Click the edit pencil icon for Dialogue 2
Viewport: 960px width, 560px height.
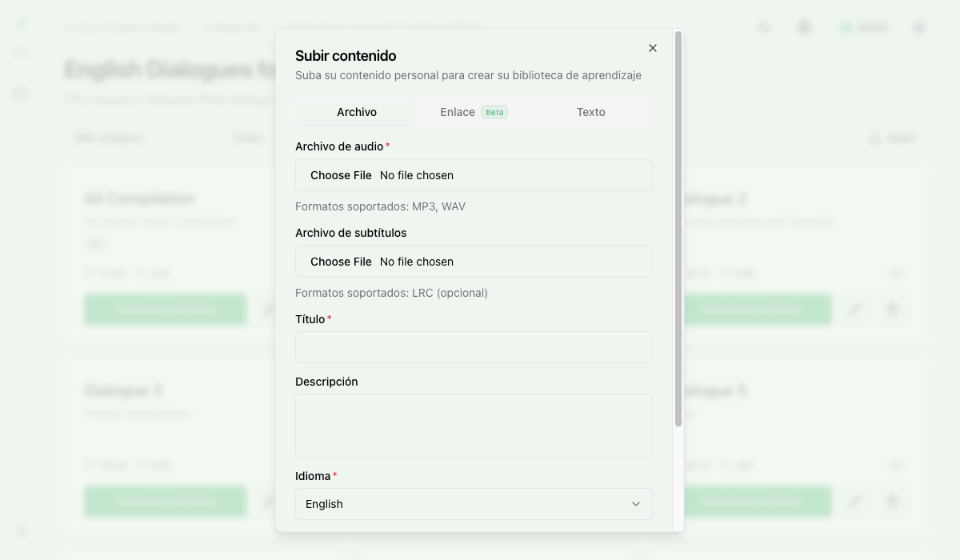coord(855,310)
